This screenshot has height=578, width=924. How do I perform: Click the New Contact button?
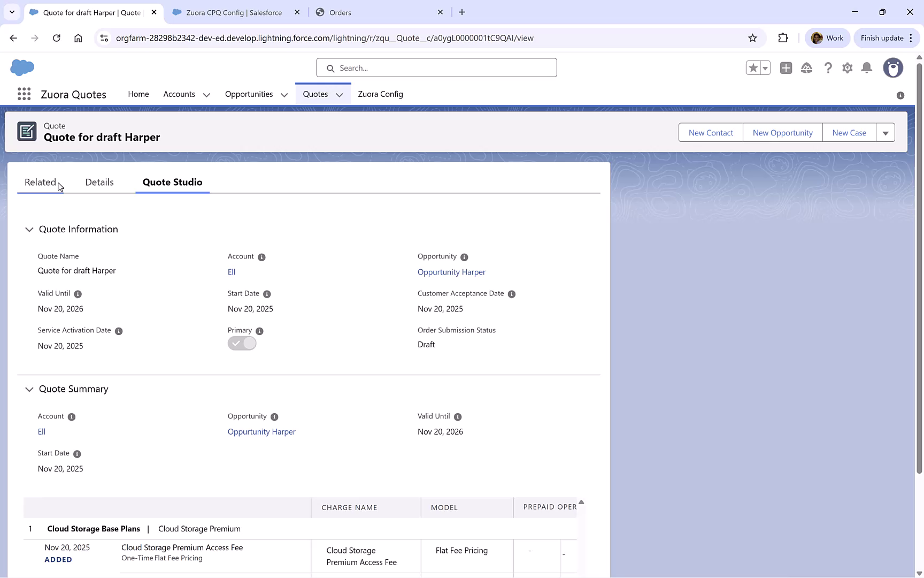[x=710, y=132]
